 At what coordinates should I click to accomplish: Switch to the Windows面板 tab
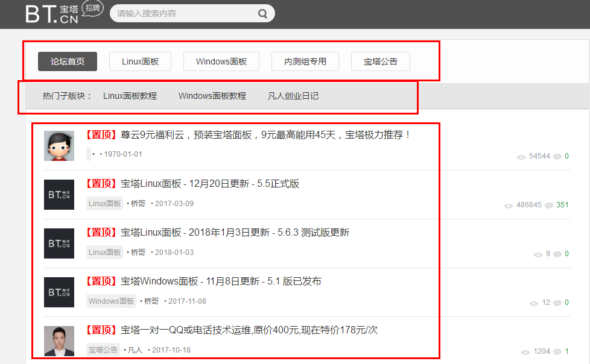point(221,61)
